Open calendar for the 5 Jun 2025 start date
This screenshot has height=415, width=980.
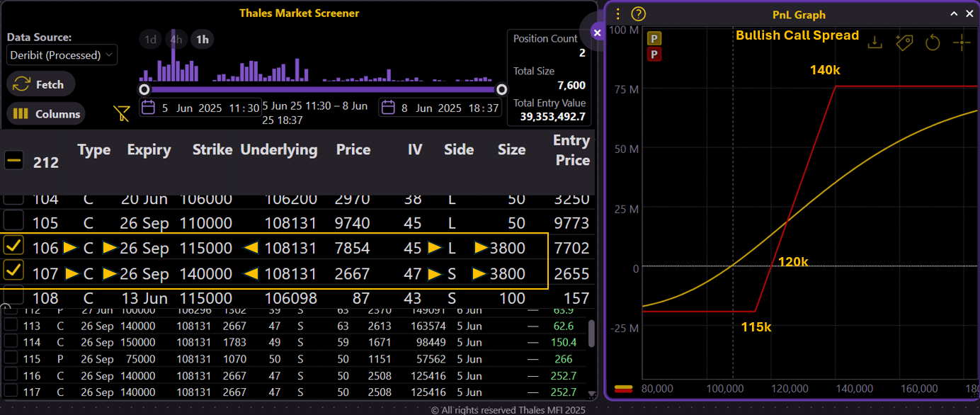click(148, 108)
